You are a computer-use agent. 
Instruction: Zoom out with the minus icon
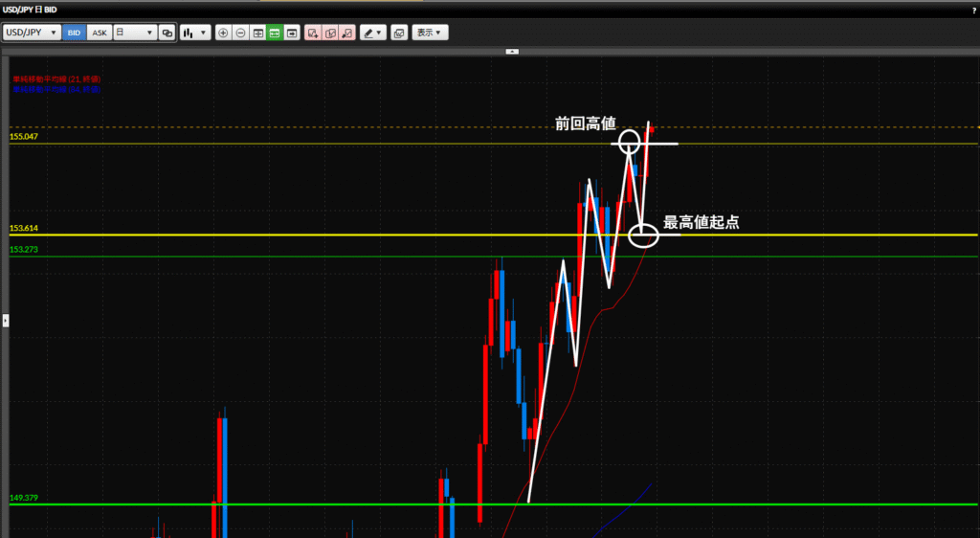(x=240, y=33)
